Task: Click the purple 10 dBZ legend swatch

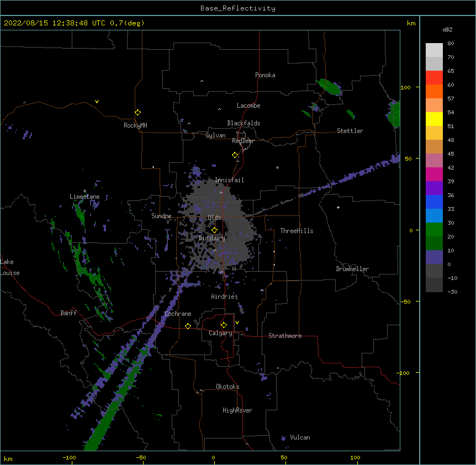Action: pyautogui.click(x=434, y=257)
